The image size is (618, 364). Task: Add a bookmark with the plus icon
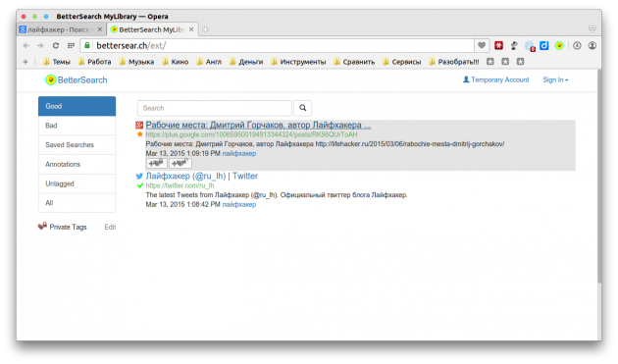coord(26,62)
